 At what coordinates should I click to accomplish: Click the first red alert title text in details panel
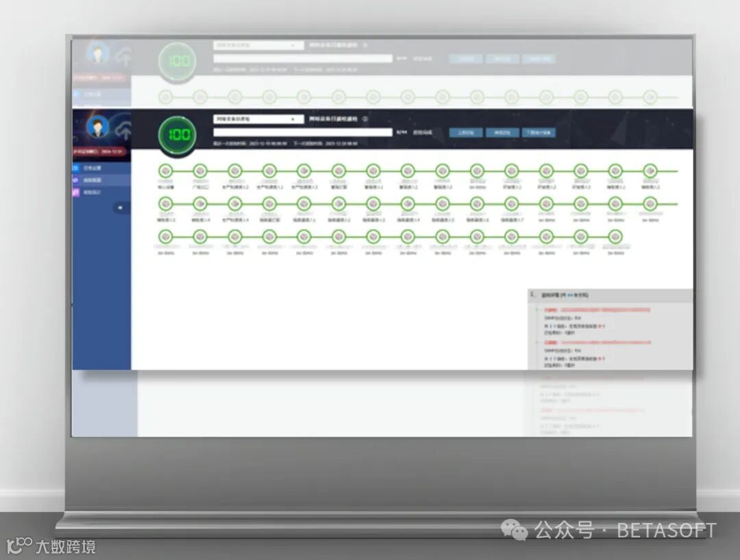[597, 311]
